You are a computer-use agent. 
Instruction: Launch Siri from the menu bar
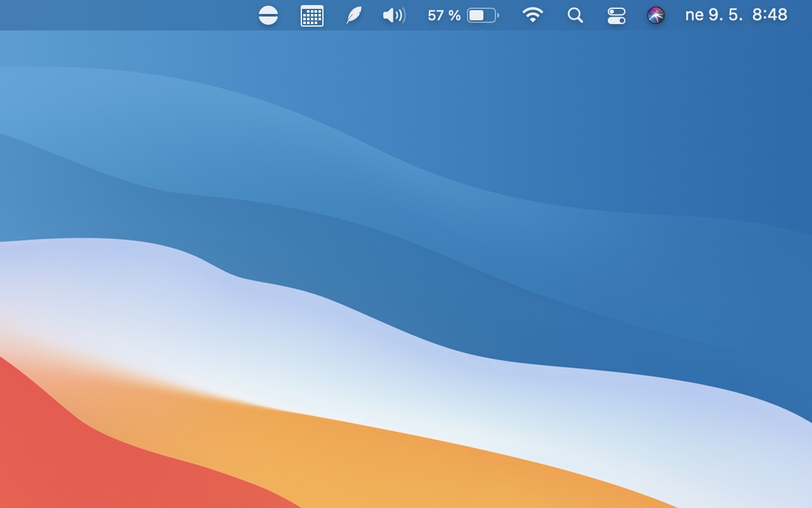click(655, 15)
